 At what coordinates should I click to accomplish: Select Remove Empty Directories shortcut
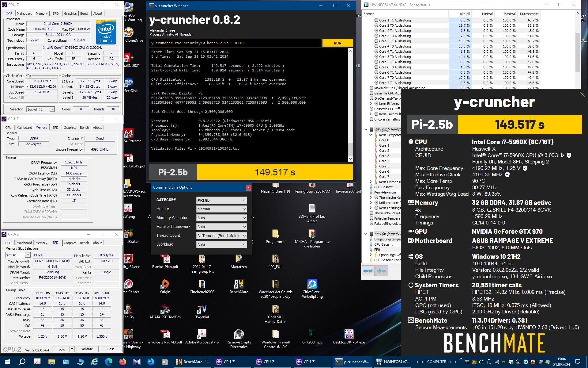click(239, 339)
